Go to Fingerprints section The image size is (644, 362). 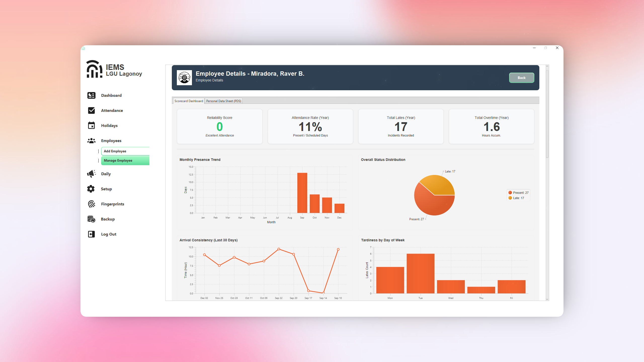pos(112,204)
